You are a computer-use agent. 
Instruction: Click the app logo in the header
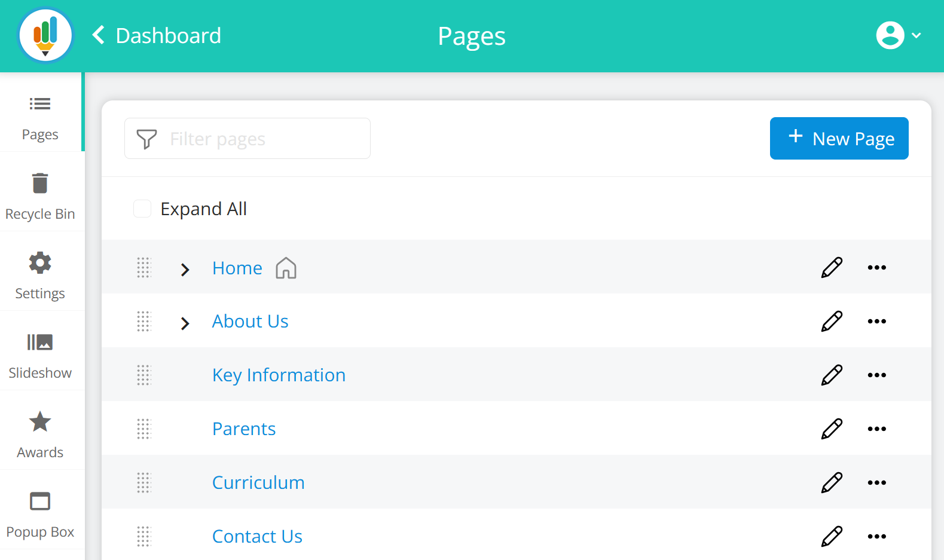tap(45, 36)
